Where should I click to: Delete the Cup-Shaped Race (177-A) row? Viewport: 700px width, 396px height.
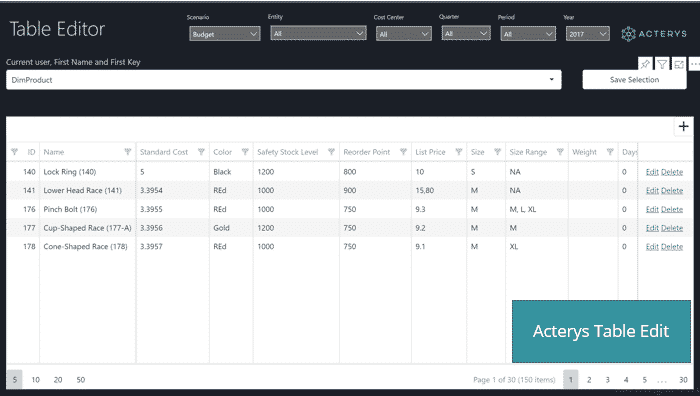[x=672, y=228]
